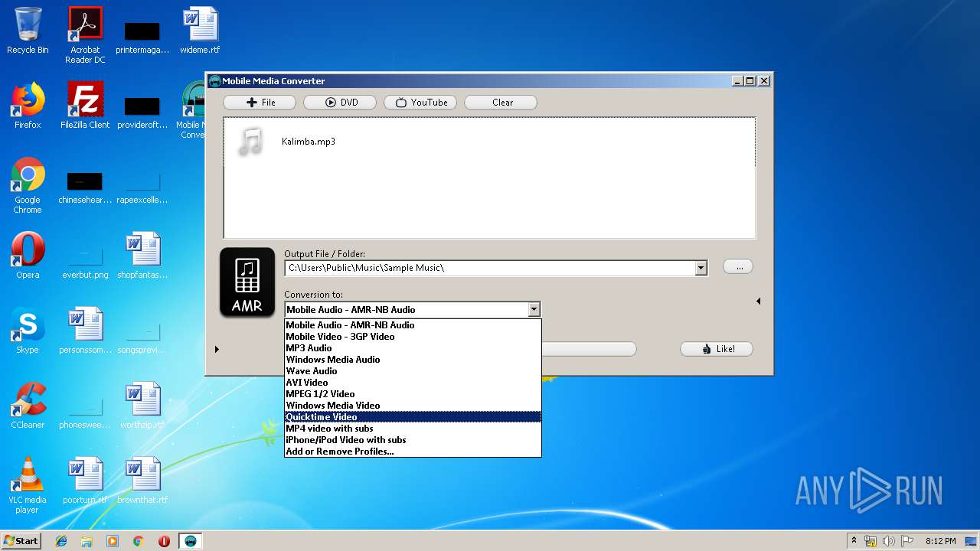Viewport: 980px width, 551px height.
Task: Select Mobile Media Converter taskbar button
Action: [x=191, y=541]
